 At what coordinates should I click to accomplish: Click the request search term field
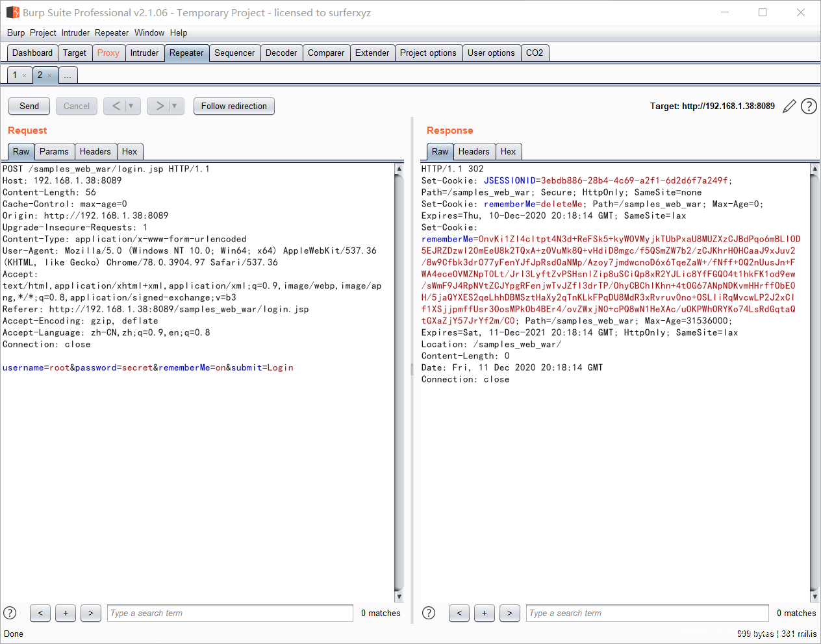[230, 613]
